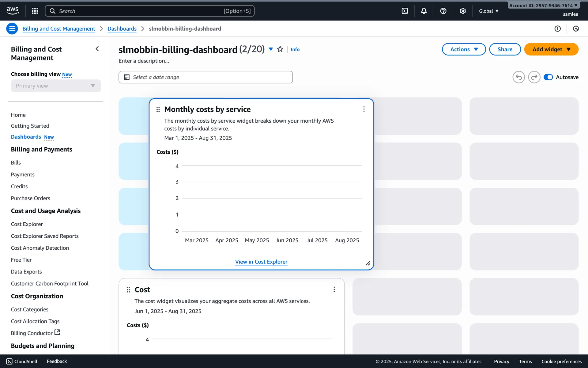Screen dimensions: 588x368
Task: Click the Select a date range field
Action: (x=205, y=77)
